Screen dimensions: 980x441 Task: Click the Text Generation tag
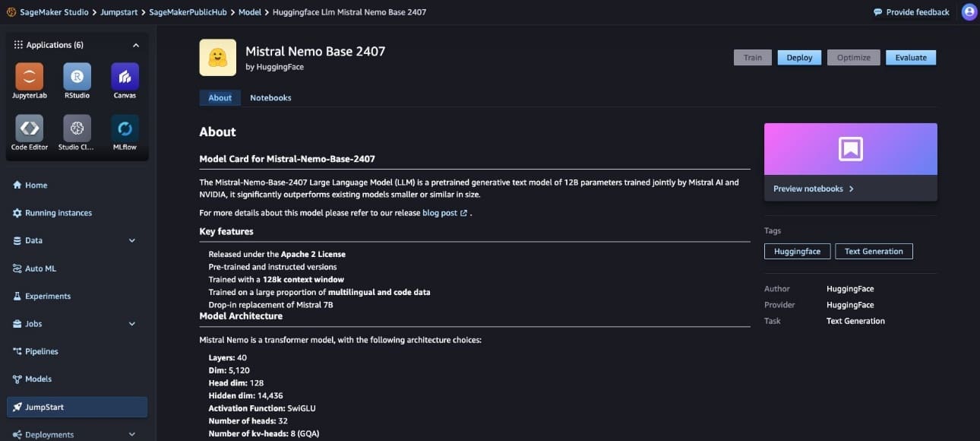tap(874, 252)
